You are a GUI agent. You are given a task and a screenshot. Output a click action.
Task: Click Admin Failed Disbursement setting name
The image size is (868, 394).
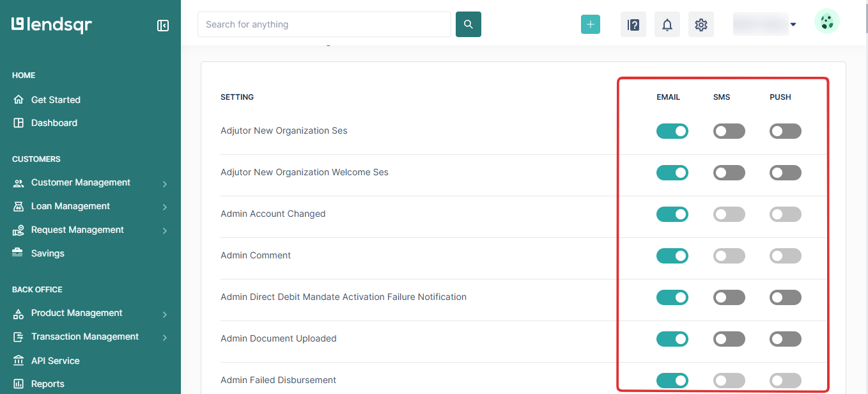(279, 380)
